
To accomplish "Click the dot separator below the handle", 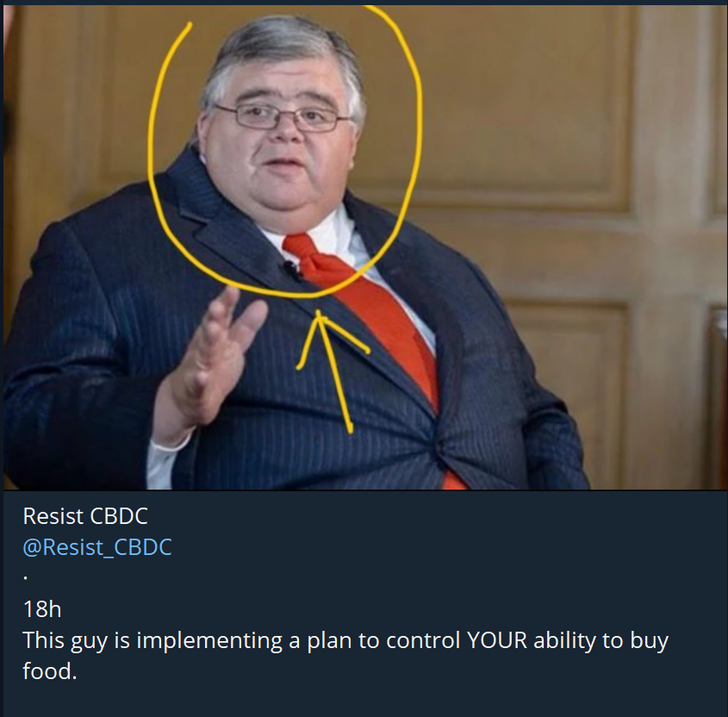I will 26,578.
